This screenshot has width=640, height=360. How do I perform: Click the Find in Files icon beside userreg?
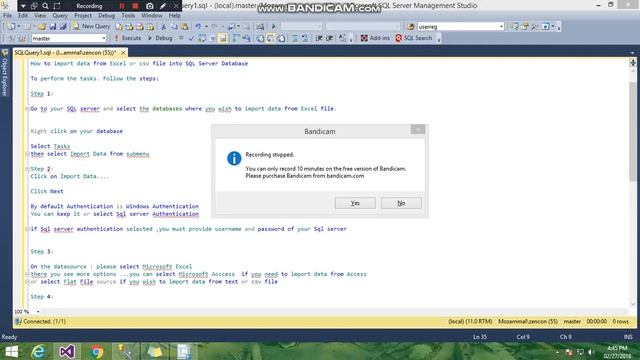click(x=411, y=27)
